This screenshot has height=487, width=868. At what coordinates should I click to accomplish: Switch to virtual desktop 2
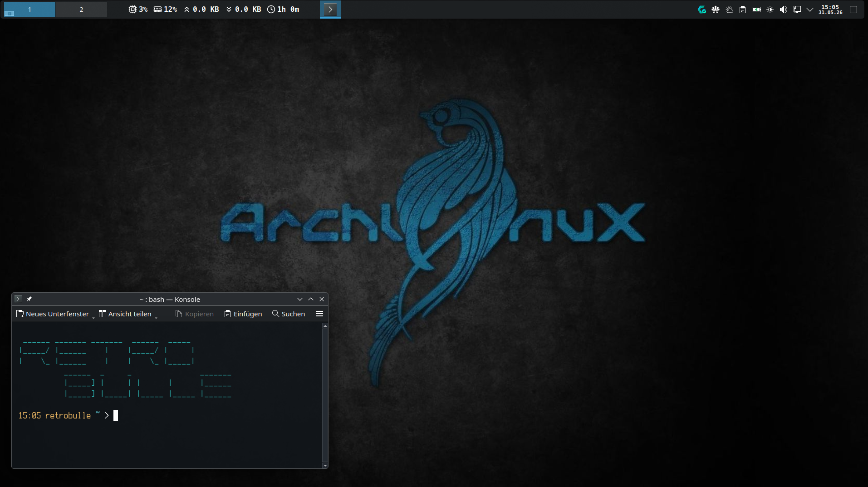81,10
